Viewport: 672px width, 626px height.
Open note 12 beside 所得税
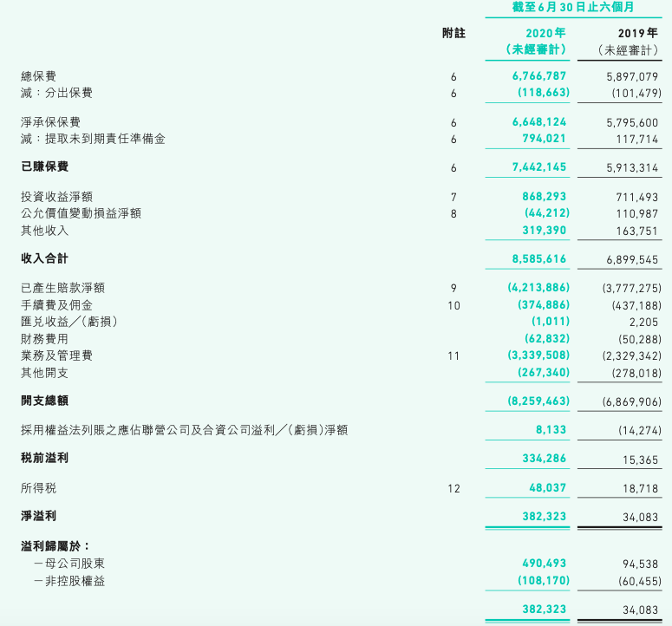453,488
